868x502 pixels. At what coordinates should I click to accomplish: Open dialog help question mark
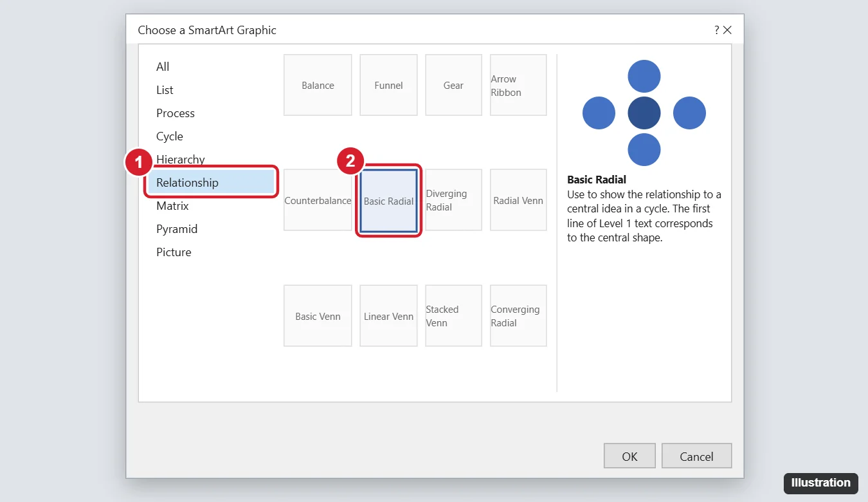[716, 30]
